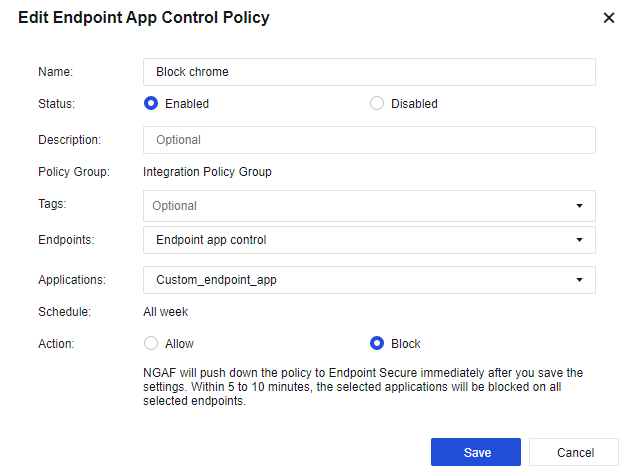The image size is (633, 473).
Task: Expand the Applications dropdown arrow
Action: point(579,280)
